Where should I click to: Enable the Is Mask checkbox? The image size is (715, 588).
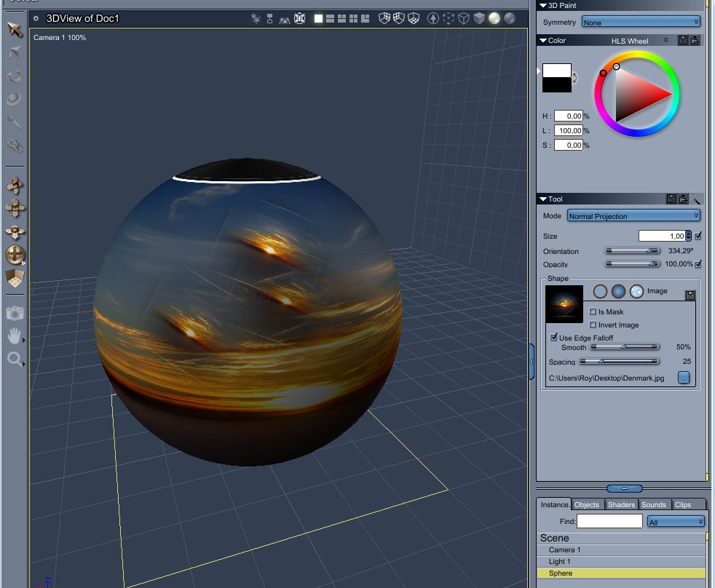tap(593, 311)
